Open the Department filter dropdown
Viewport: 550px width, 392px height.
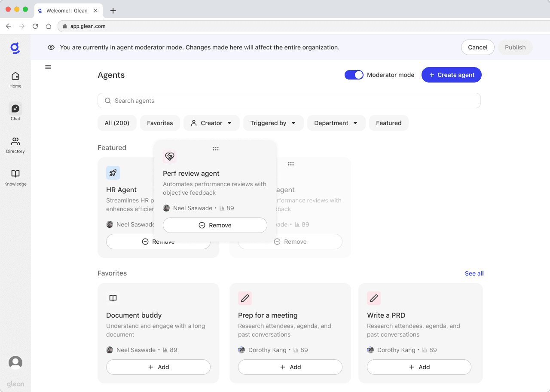pos(336,123)
